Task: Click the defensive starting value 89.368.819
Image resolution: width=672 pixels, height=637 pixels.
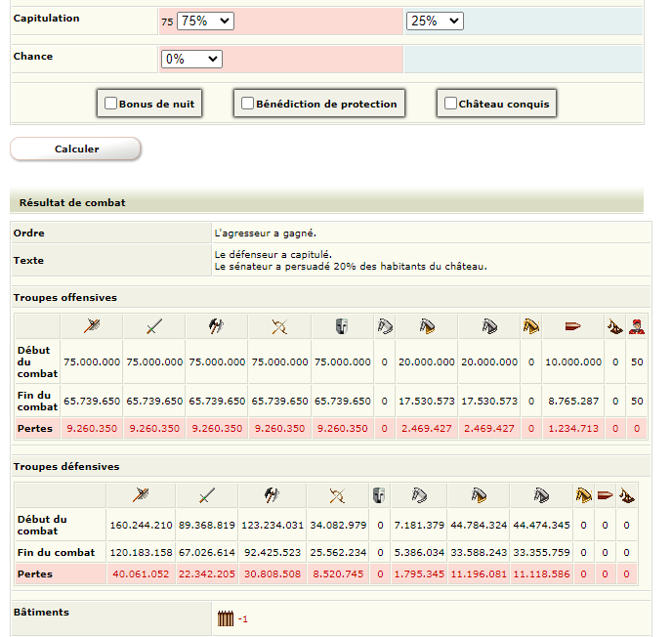Action: point(207,525)
